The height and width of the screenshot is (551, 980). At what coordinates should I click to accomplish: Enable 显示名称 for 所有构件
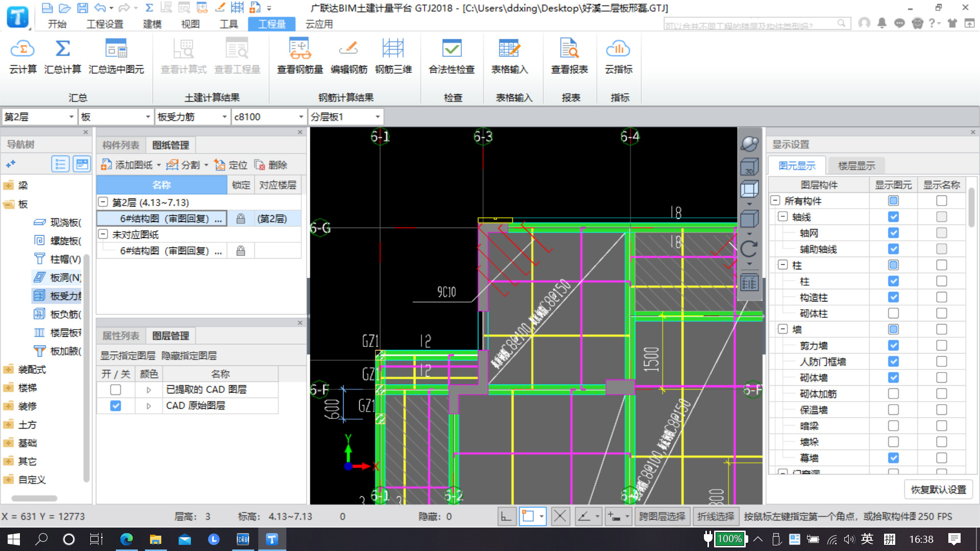click(942, 201)
